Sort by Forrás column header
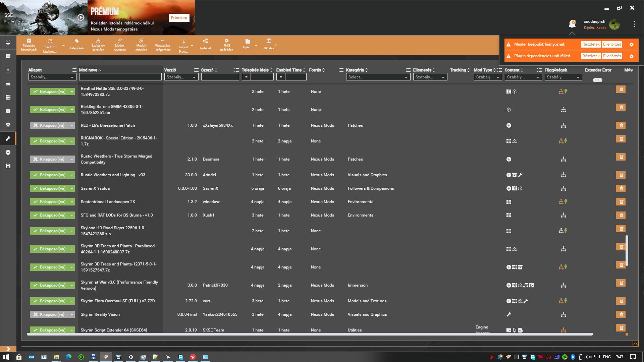644x362 pixels. coord(317,70)
